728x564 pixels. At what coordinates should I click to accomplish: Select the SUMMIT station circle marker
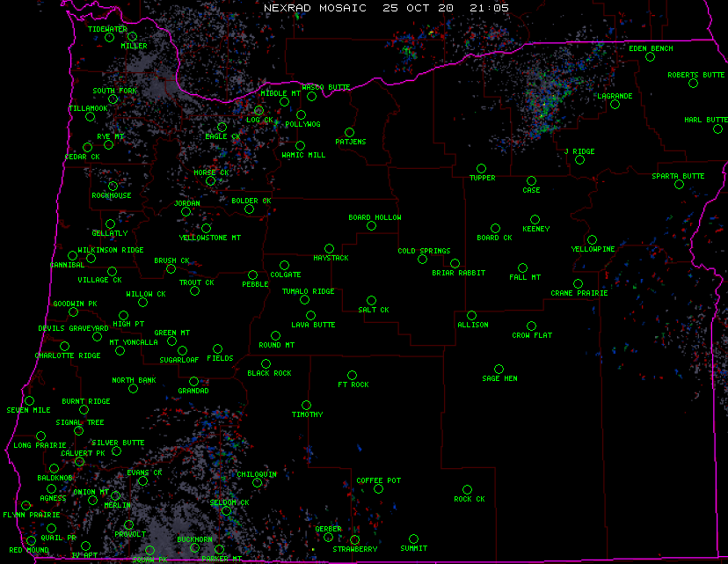[x=413, y=539]
